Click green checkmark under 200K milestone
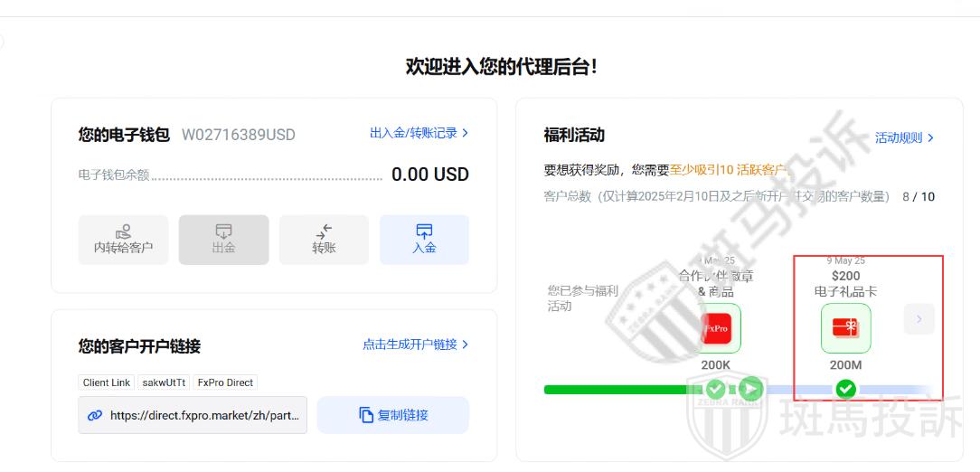The image size is (980, 472). click(715, 389)
